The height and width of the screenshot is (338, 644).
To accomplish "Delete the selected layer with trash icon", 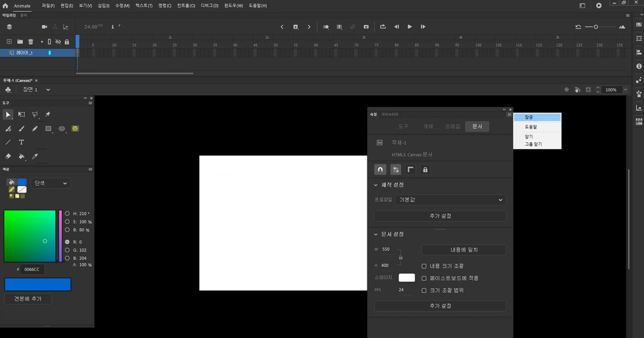I will (x=31, y=41).
